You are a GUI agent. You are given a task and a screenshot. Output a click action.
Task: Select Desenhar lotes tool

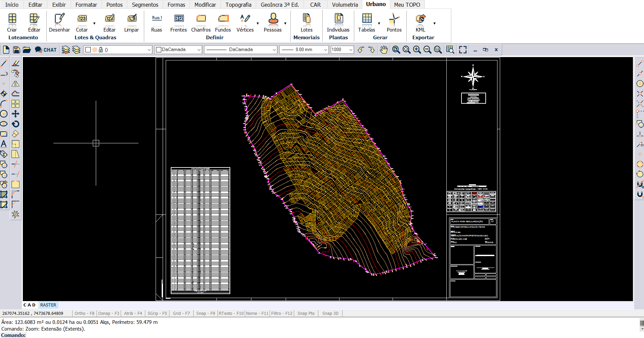click(59, 22)
